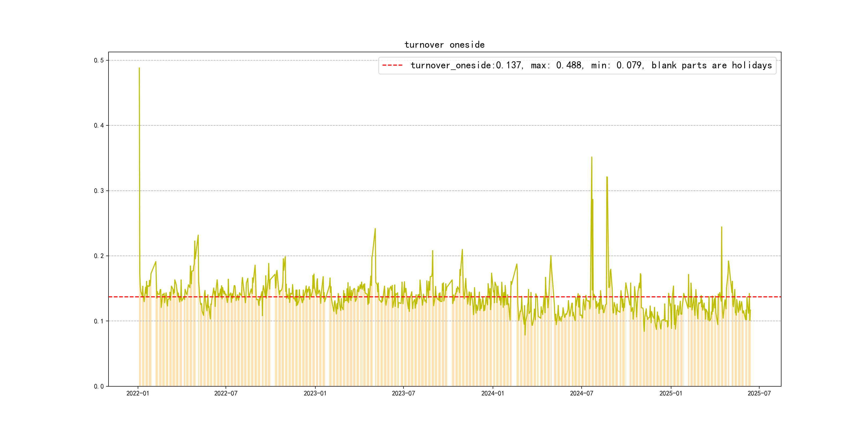Click the 2022-07 x-axis label

pos(226,393)
